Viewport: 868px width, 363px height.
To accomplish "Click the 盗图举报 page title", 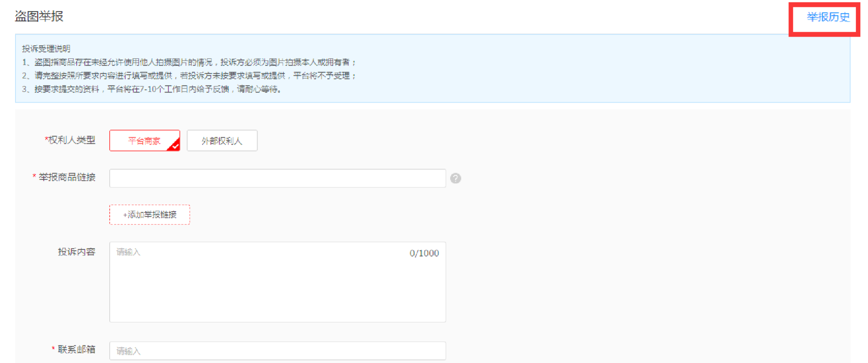I will [39, 16].
